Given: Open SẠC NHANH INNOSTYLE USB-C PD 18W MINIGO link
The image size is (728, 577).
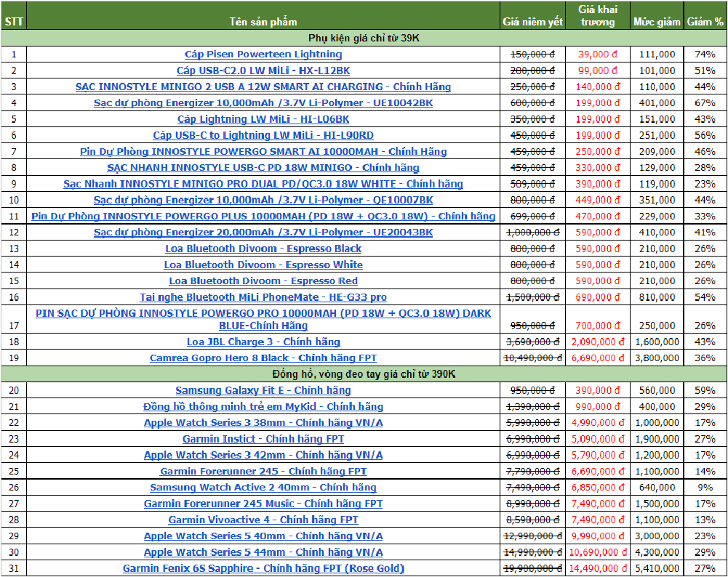Looking at the screenshot, I should (x=263, y=167).
